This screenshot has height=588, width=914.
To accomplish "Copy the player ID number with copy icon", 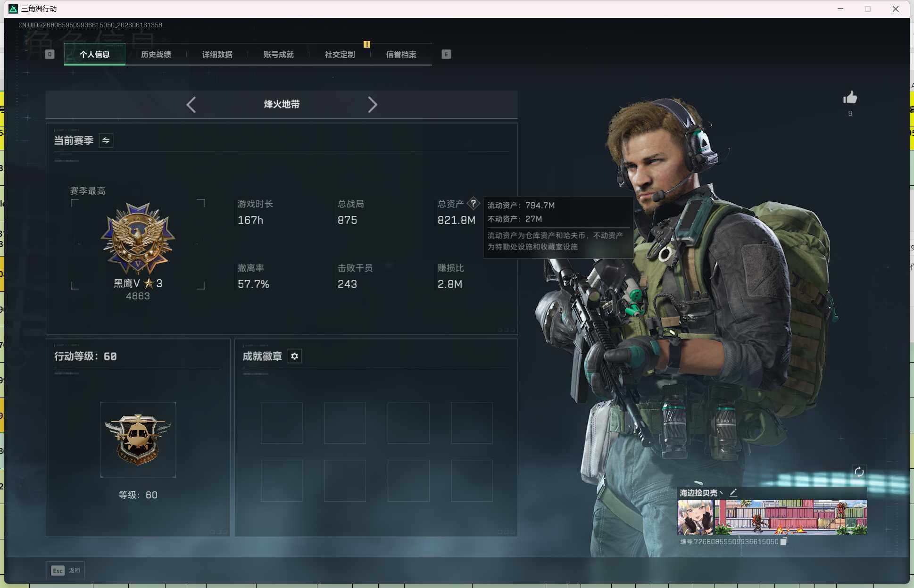I will click(x=783, y=541).
